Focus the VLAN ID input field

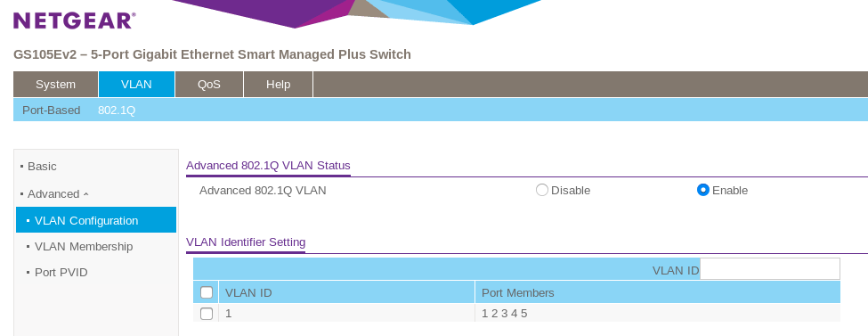[x=770, y=269]
